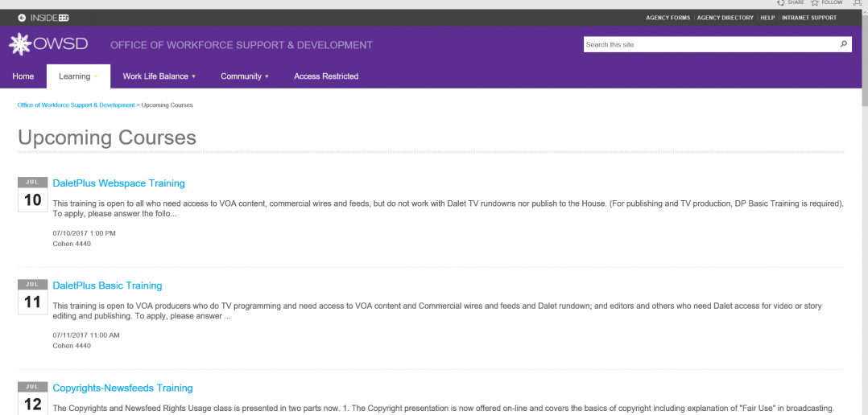Expand the Community menu dropdown arrow

(x=267, y=76)
